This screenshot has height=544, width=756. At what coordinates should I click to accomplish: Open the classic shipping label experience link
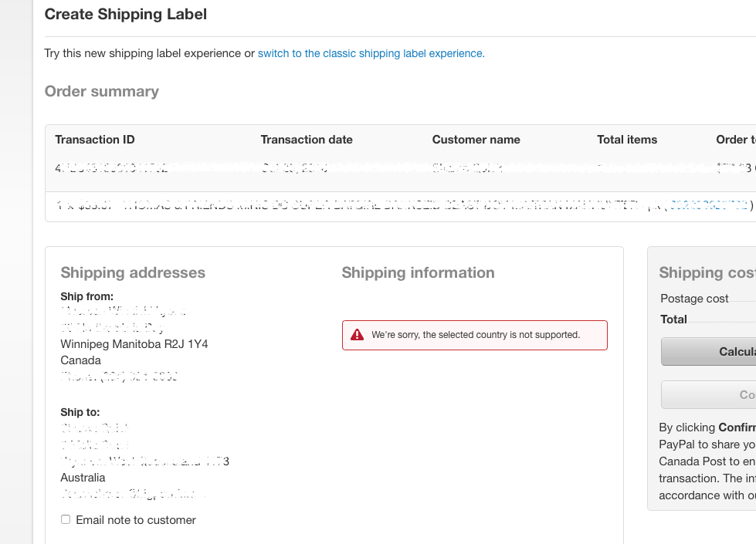coord(371,53)
